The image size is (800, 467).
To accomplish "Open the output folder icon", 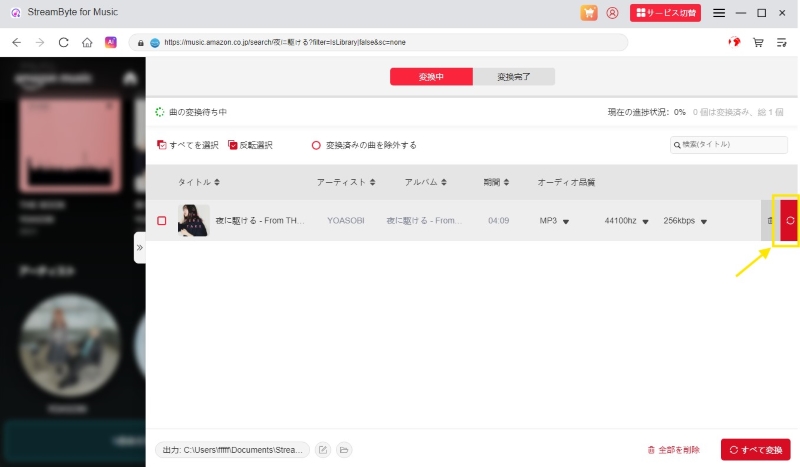I will (x=344, y=450).
